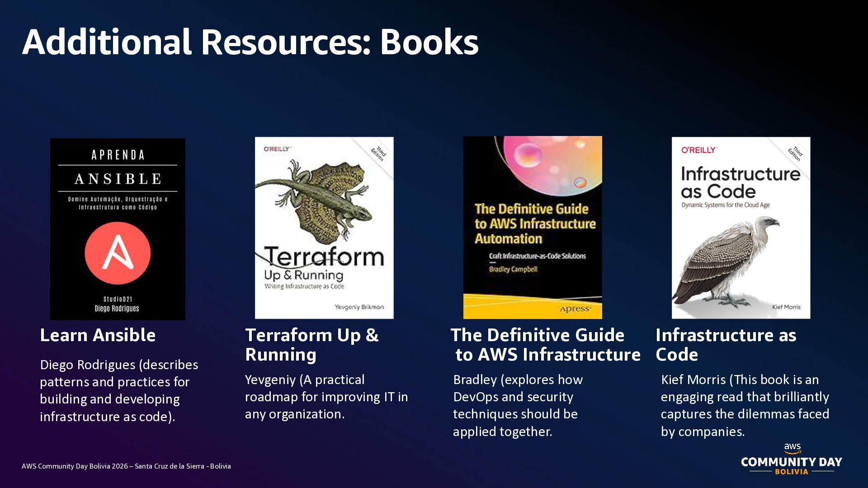Click the 'Terraform Up & Running' heading
868x488 pixels.
point(312,345)
